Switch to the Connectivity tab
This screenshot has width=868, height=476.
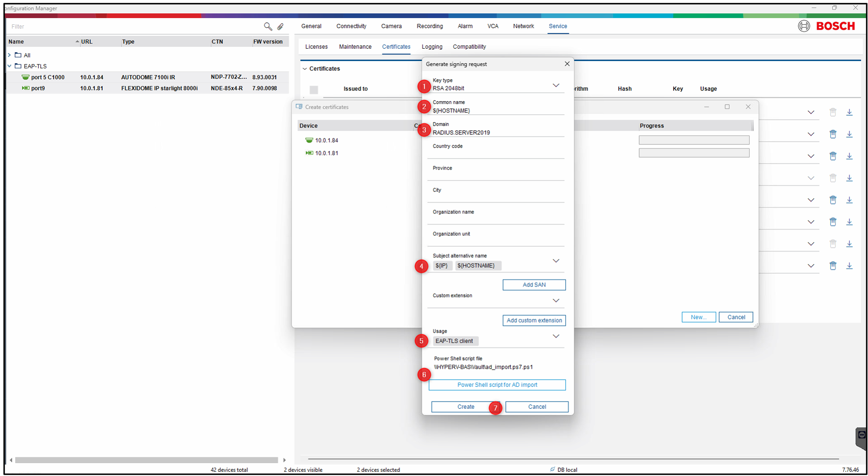click(x=351, y=26)
